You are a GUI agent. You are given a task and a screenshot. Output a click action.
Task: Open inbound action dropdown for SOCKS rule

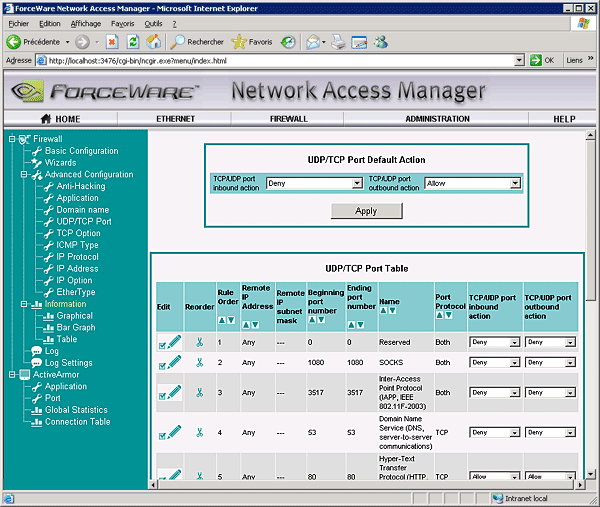tap(494, 362)
